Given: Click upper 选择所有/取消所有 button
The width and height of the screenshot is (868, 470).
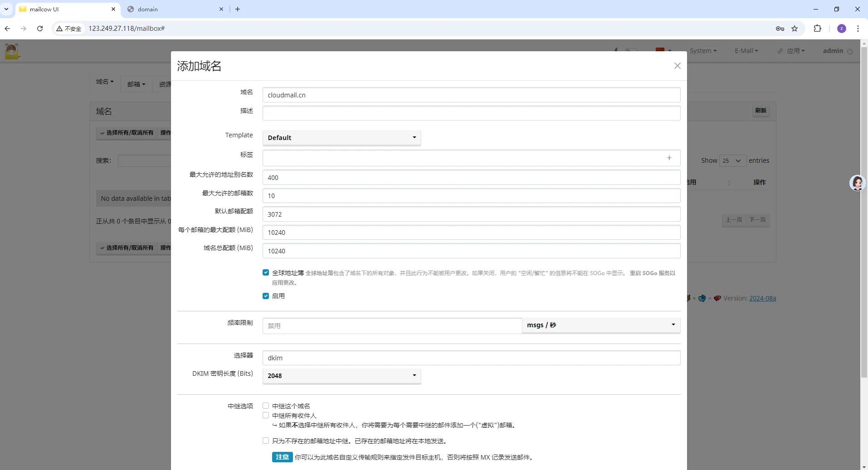Looking at the screenshot, I should 127,133.
